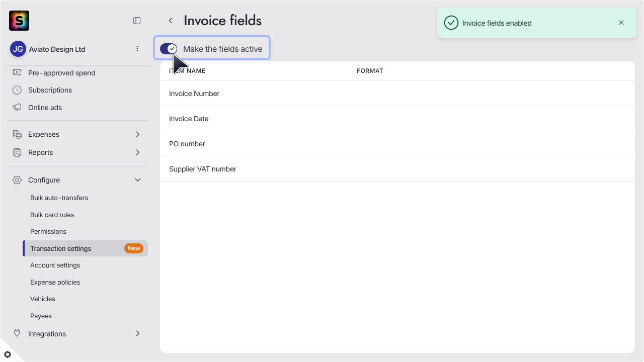Click the colorful S app logo
This screenshot has height=362, width=644.
pyautogui.click(x=19, y=21)
